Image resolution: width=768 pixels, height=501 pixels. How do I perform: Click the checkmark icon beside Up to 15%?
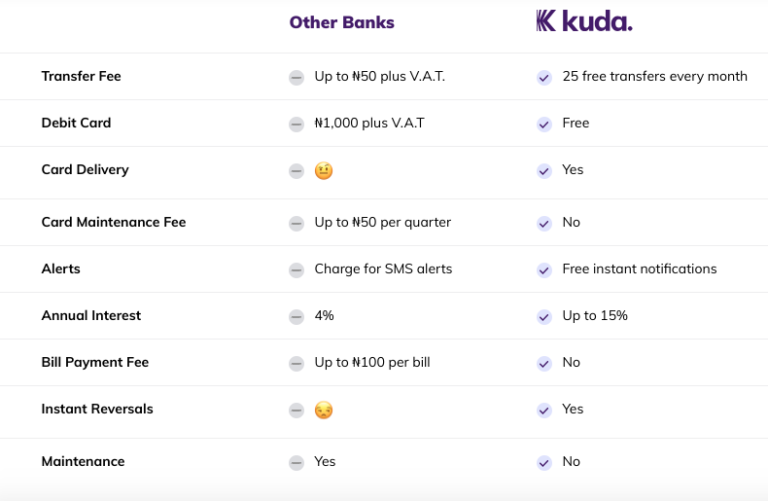tap(544, 317)
